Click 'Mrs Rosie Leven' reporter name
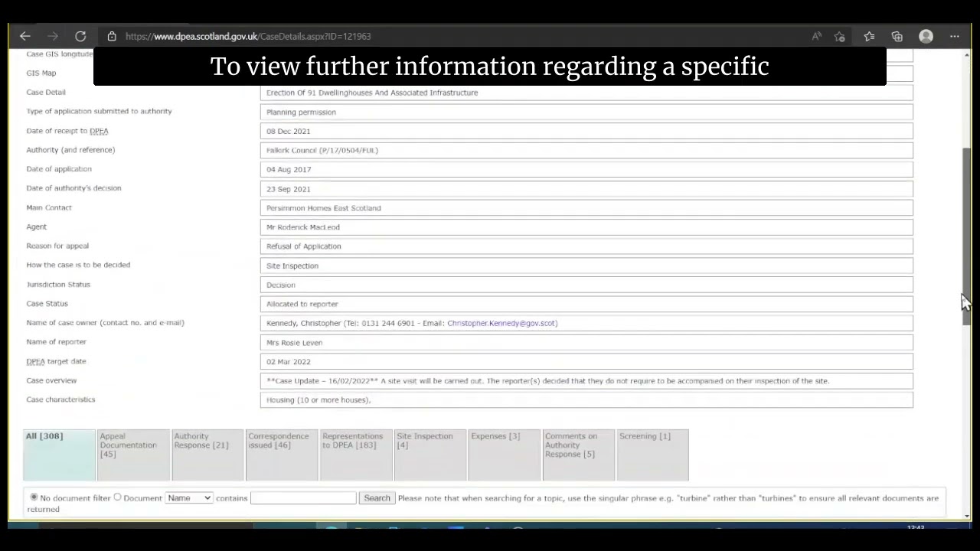Image resolution: width=980 pixels, height=551 pixels. 295,343
